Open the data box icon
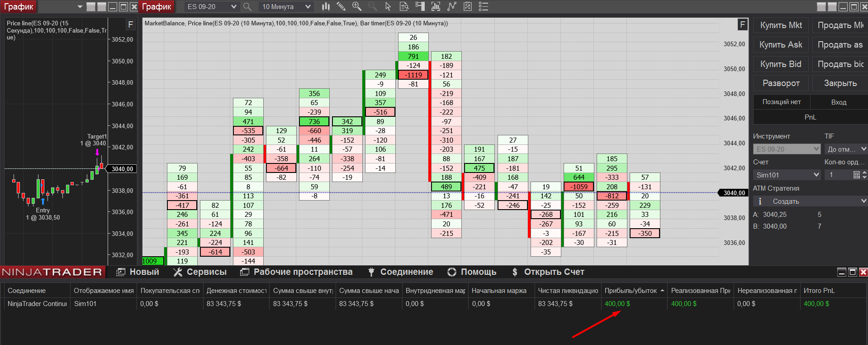This screenshot has width=868, height=345. (404, 6)
